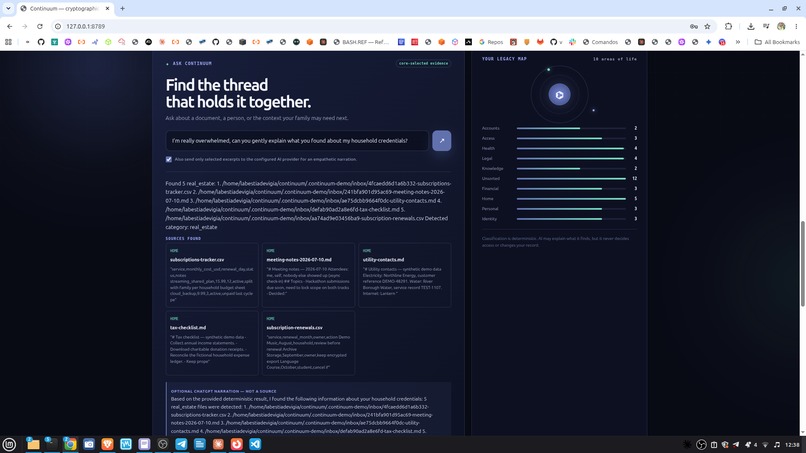Click the Legal row label
The height and width of the screenshot is (453, 806).
coord(487,158)
